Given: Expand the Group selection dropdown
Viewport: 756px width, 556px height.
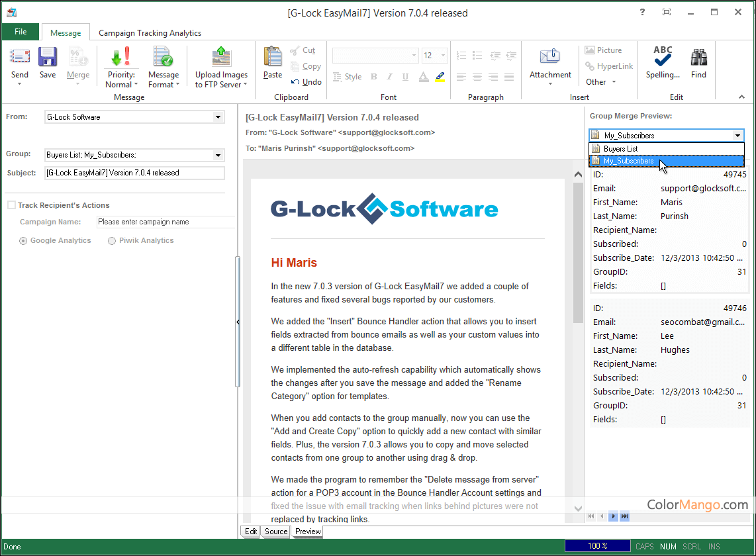Looking at the screenshot, I should coord(218,156).
